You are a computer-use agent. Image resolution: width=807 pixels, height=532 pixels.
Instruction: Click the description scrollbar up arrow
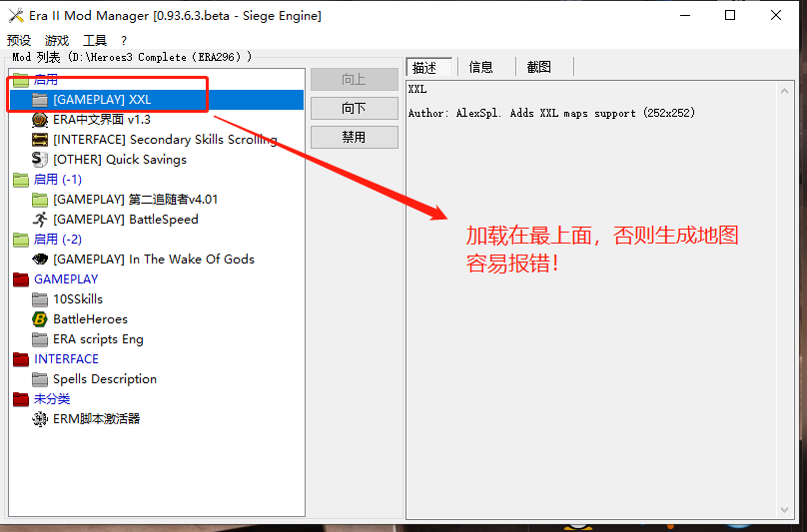[x=784, y=91]
